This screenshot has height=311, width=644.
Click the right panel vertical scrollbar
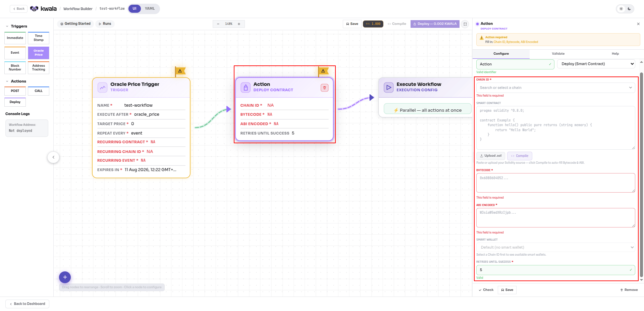[641, 174]
